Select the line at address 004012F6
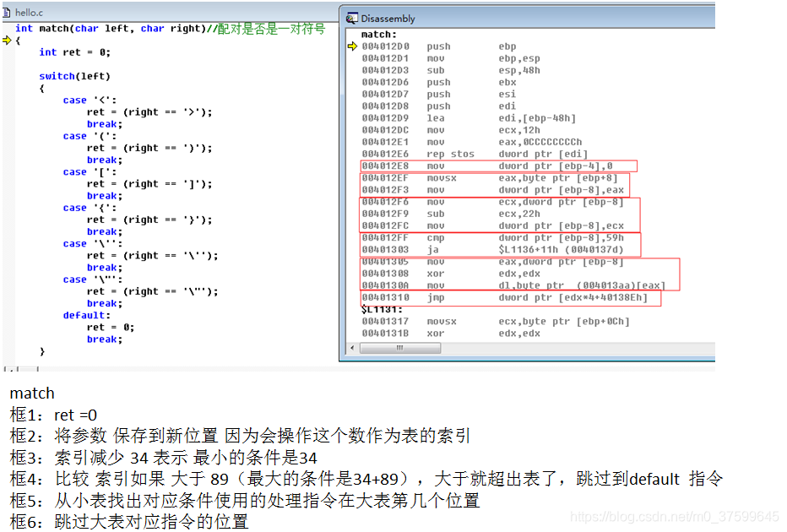 tap(493, 203)
